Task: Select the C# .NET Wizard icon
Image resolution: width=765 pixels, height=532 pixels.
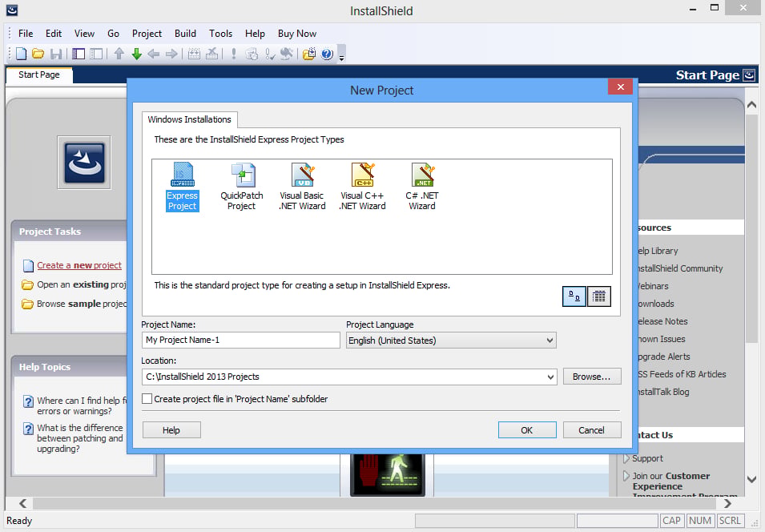Action: (422, 187)
